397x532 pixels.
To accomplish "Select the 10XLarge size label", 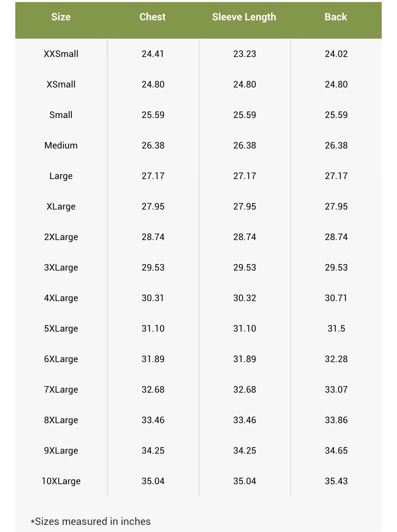I will click(61, 481).
